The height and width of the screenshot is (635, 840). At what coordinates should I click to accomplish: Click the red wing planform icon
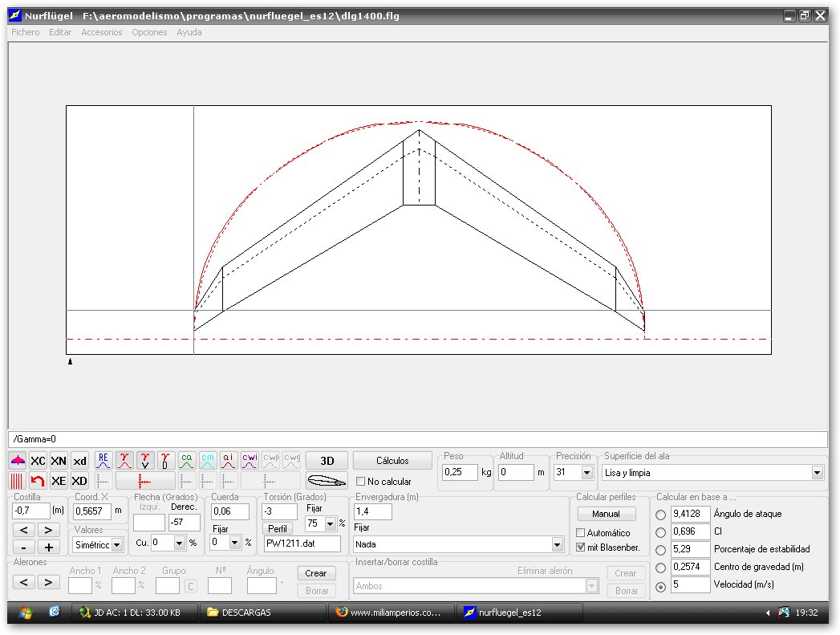point(18,461)
